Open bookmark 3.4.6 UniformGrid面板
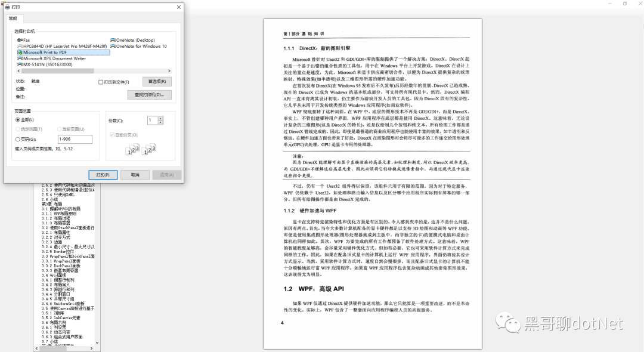 [63, 304]
